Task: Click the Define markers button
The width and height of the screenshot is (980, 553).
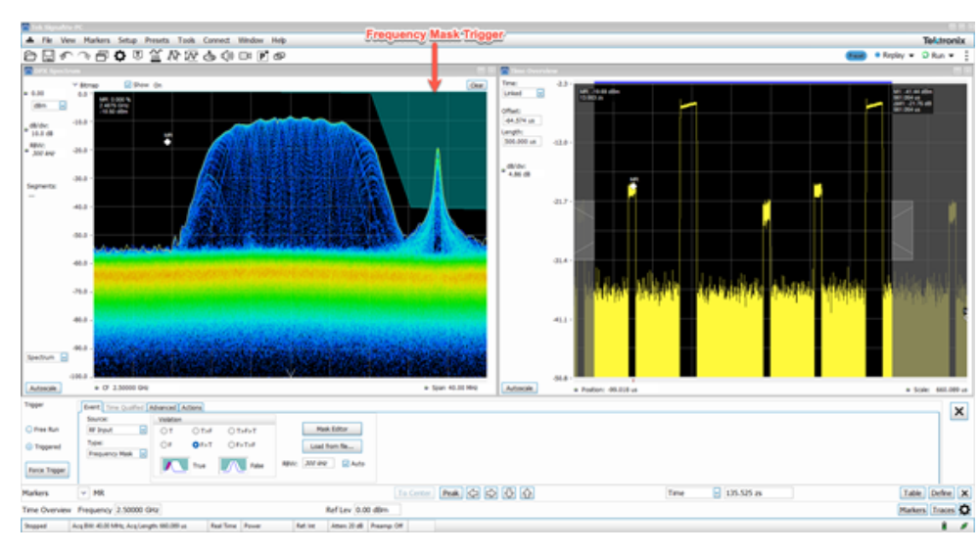Action: tap(941, 493)
